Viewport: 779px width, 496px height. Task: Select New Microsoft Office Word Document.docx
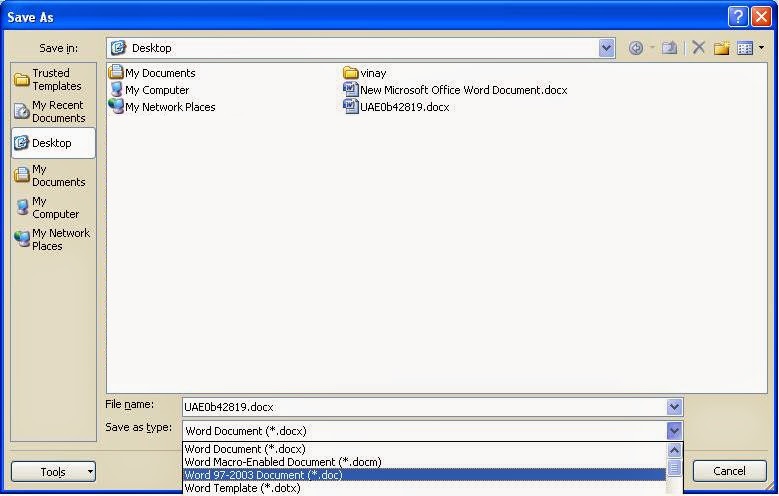[455, 90]
